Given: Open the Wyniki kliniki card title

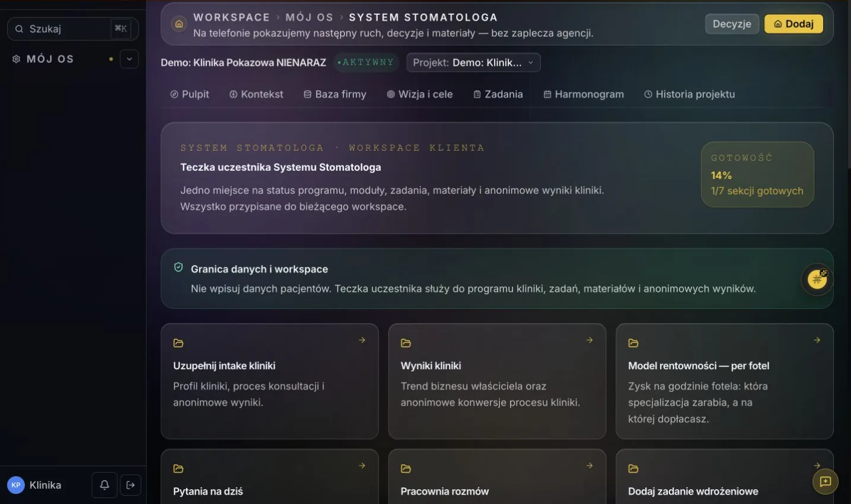Looking at the screenshot, I should pos(431,366).
